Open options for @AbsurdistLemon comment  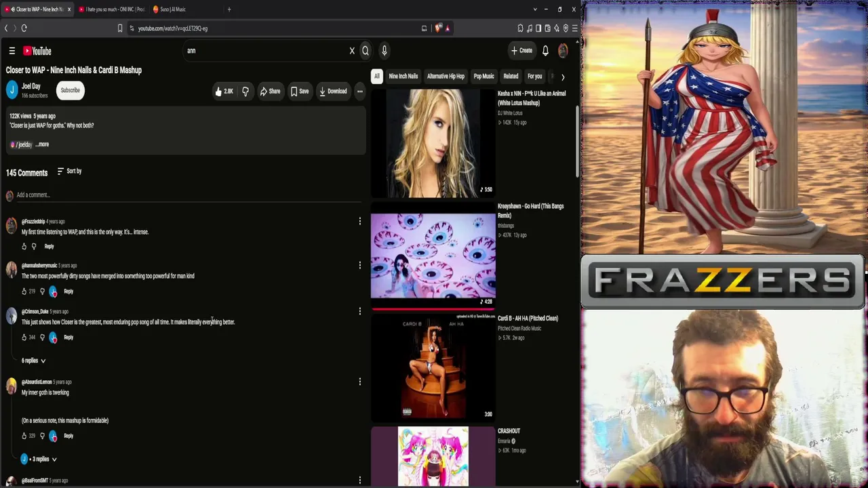(x=360, y=382)
